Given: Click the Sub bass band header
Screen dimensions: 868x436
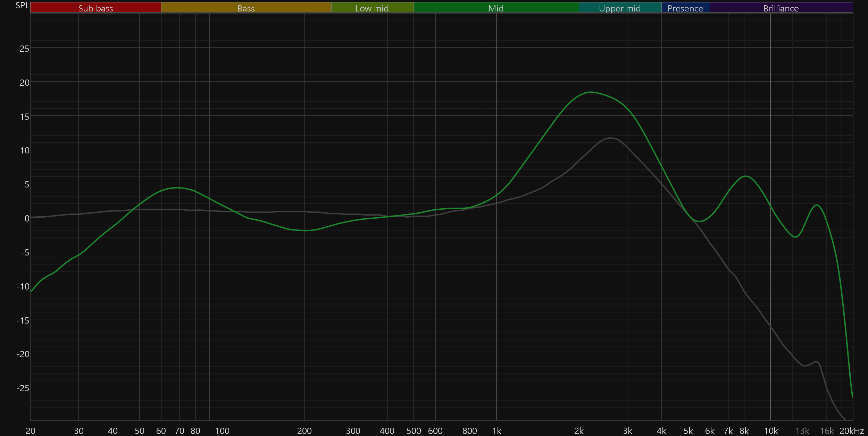Looking at the screenshot, I should [95, 8].
